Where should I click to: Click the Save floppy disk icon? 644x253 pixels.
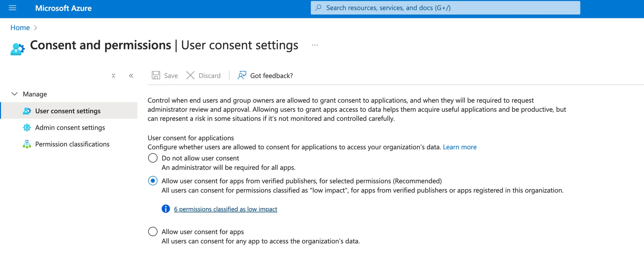156,76
